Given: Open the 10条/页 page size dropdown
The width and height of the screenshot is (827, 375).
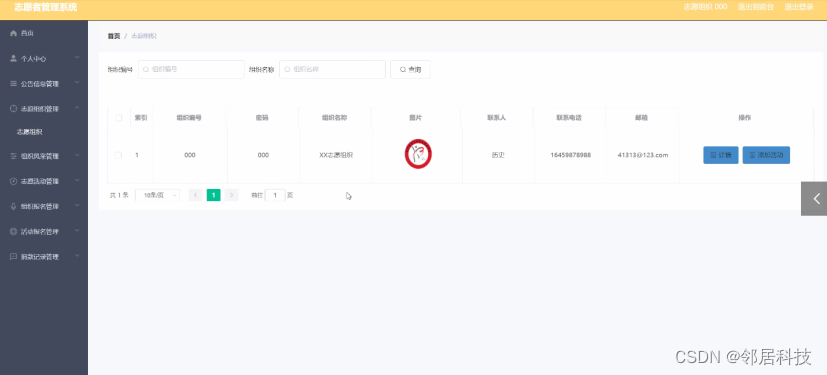Looking at the screenshot, I should tap(157, 195).
